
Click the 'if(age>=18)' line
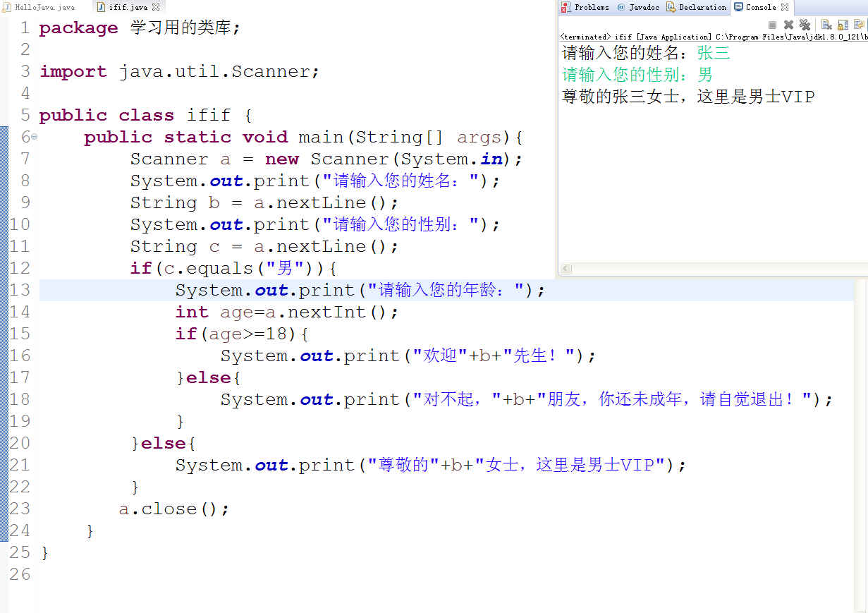[242, 334]
